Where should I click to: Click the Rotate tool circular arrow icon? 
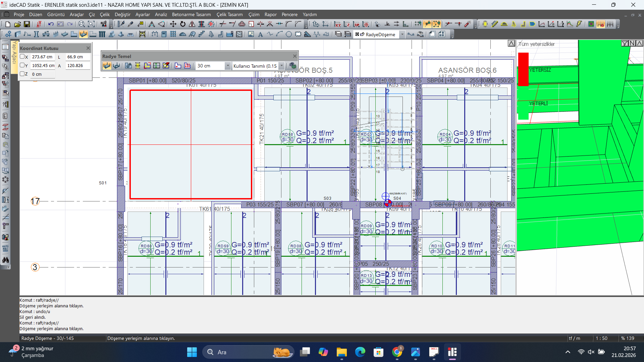[x=183, y=24]
